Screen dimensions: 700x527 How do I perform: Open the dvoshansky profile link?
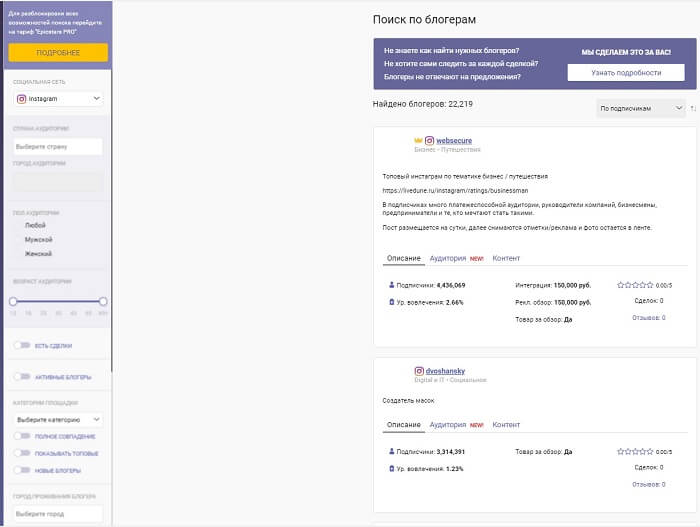[x=445, y=371]
